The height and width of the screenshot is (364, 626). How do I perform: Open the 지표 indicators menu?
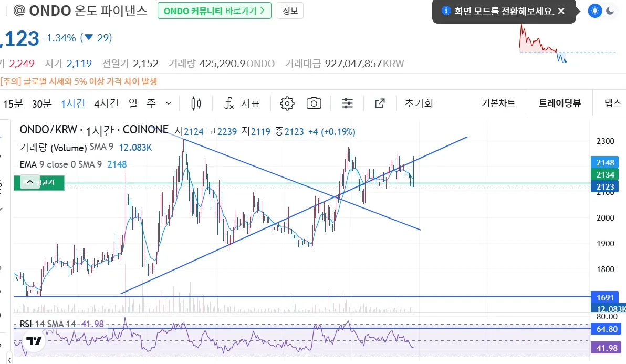(242, 103)
